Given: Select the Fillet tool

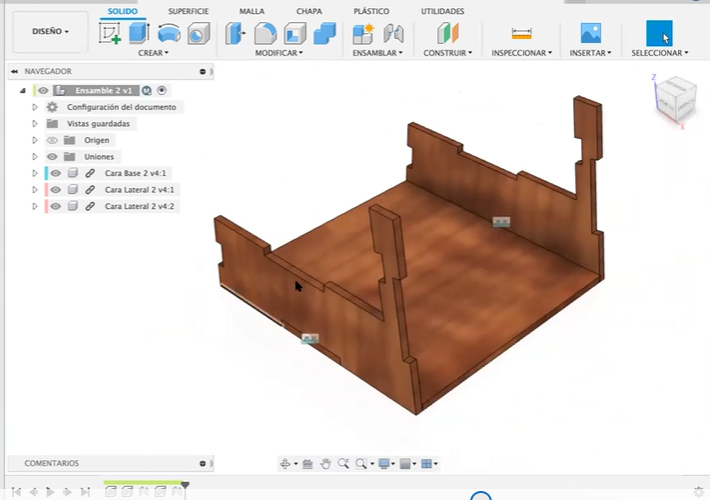Looking at the screenshot, I should [265, 33].
